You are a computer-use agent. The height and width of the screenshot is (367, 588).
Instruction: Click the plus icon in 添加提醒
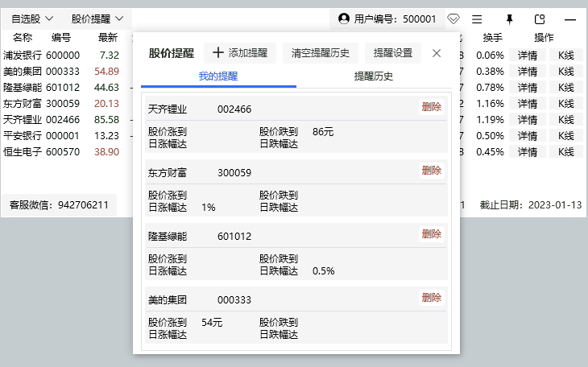217,52
